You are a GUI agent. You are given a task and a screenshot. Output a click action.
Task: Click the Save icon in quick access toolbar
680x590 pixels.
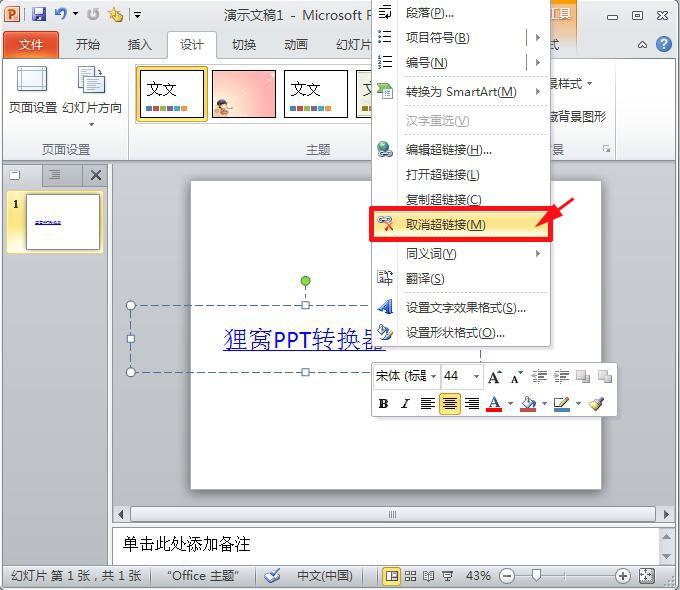pos(39,14)
